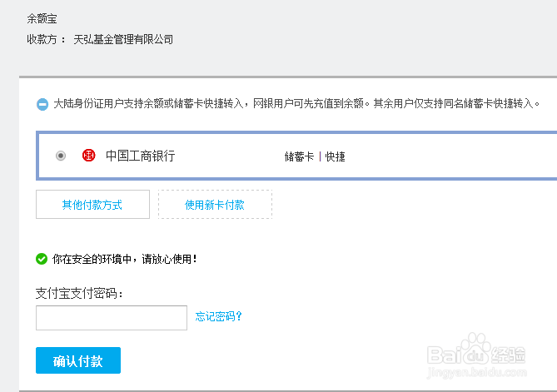Click the red ICBC bank logo
The width and height of the screenshot is (557, 392).
point(89,156)
